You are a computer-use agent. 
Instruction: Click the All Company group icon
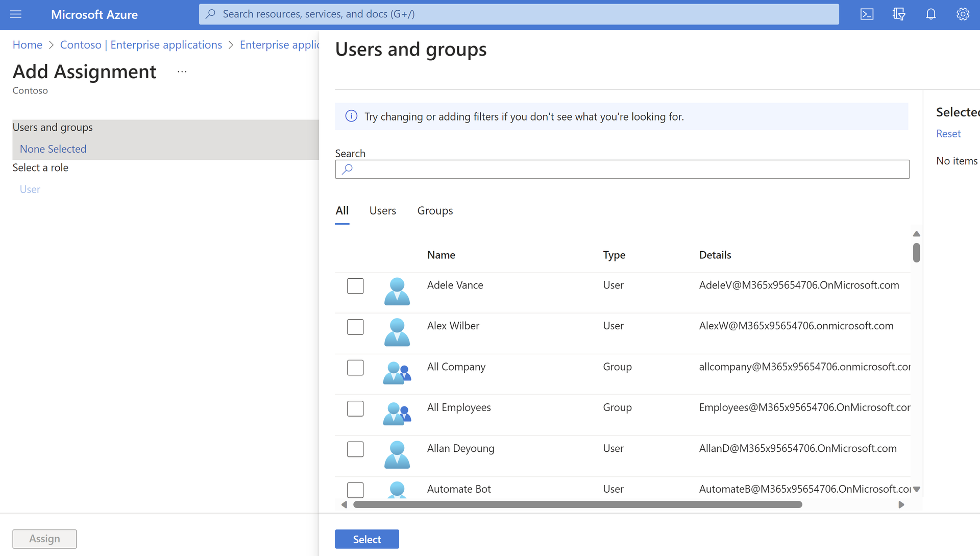point(397,373)
